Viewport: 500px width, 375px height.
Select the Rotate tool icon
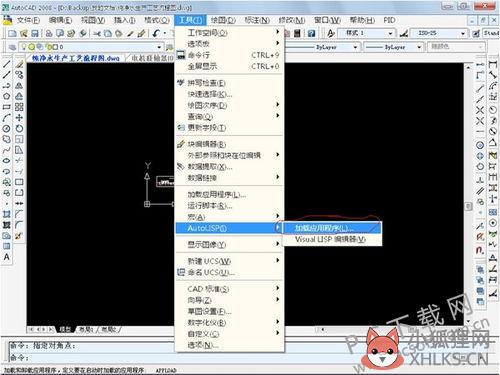[x=19, y=128]
